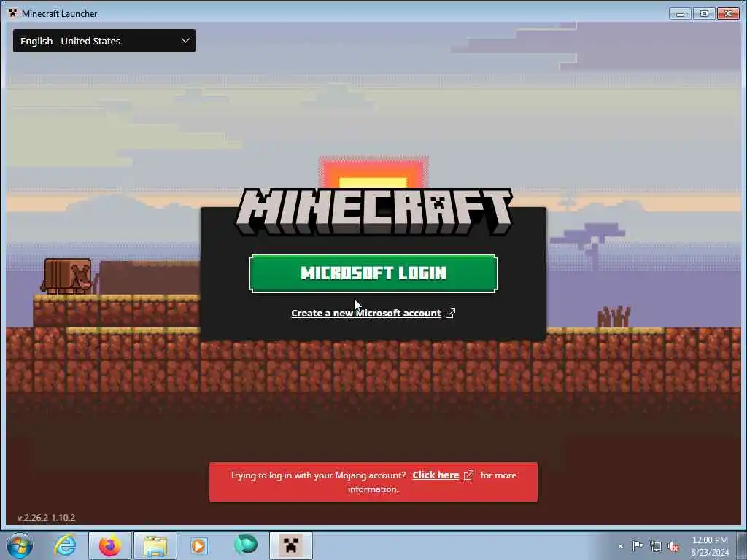747x560 pixels.
Task: Click the Minecraft creeper icon in the title bar
Action: click(12, 13)
